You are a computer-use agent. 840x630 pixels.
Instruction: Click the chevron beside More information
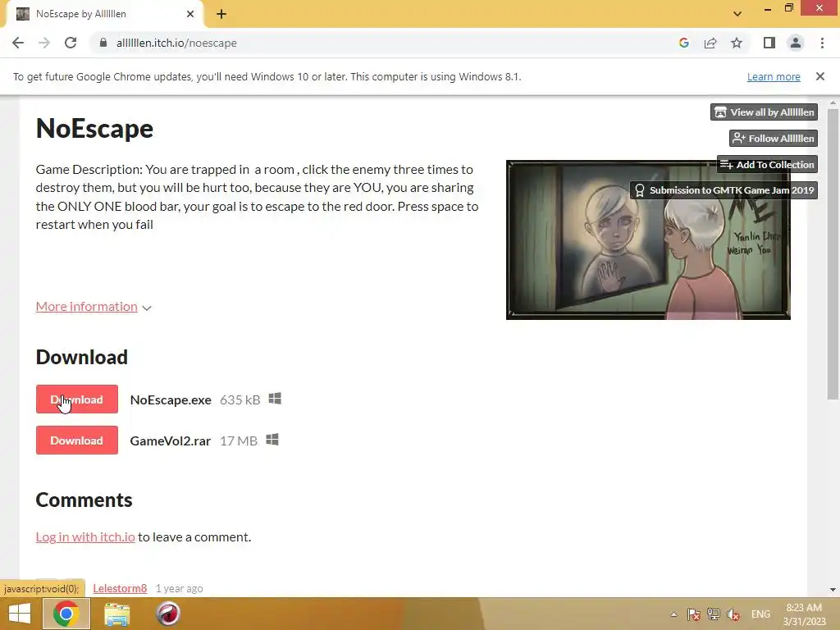click(147, 308)
